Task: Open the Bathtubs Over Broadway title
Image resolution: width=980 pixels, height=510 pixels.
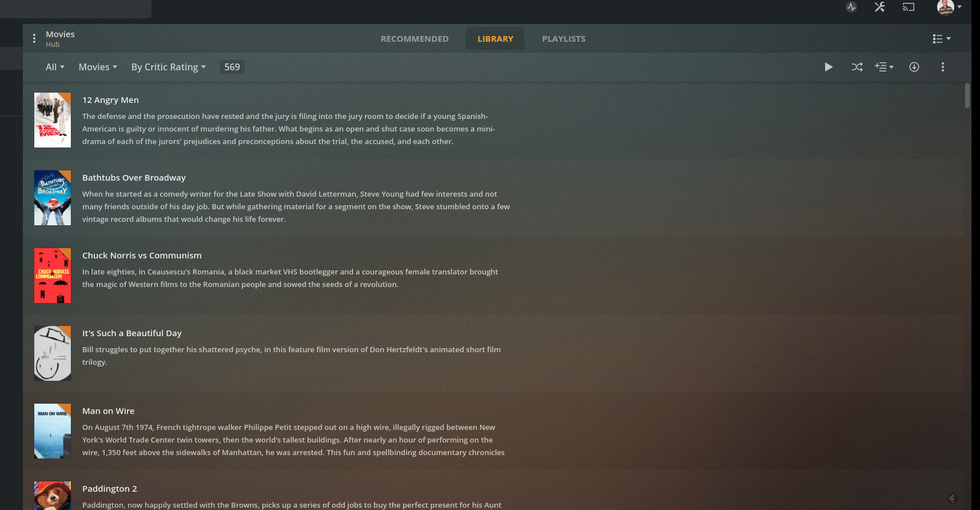Action: click(134, 178)
